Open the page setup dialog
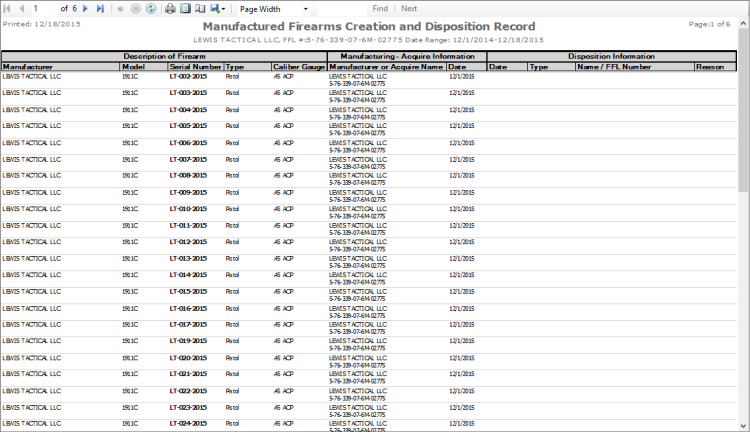Image resolution: width=750 pixels, height=432 pixels. point(200,9)
